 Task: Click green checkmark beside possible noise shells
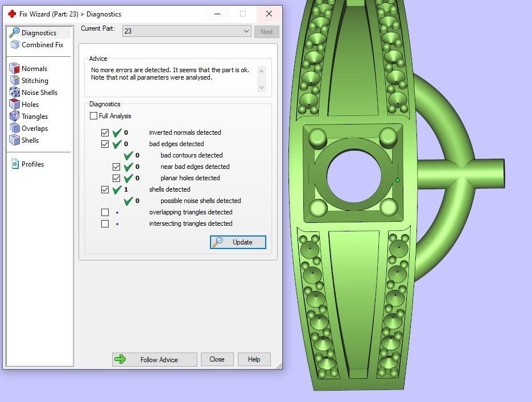coord(128,201)
